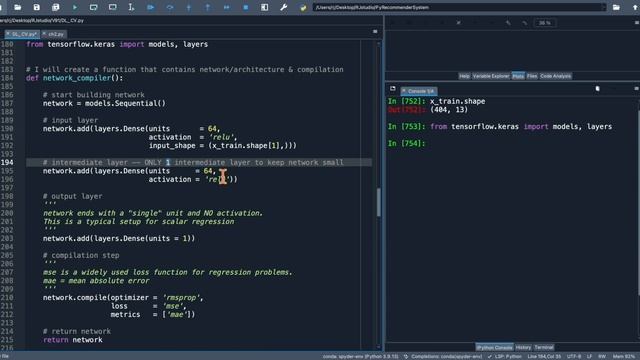Open Preferences with the wrench icon
The image size is (640, 360).
pos(284,7)
